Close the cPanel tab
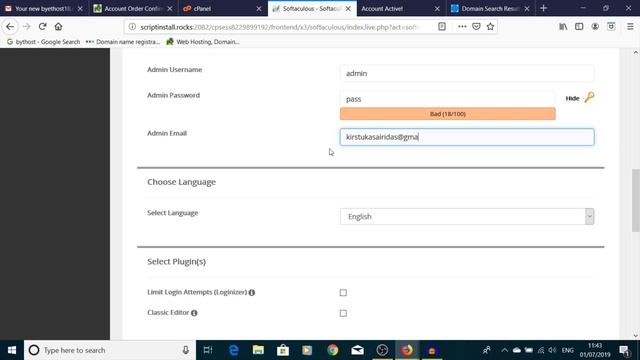The height and width of the screenshot is (360, 640). coord(259,8)
